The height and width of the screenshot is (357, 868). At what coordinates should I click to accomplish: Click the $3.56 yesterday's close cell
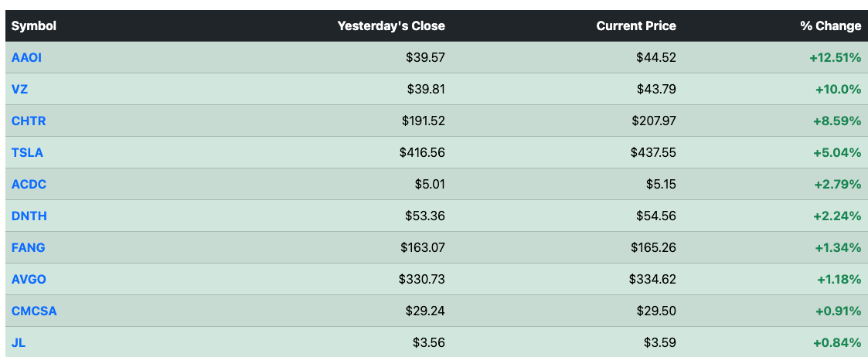428,342
